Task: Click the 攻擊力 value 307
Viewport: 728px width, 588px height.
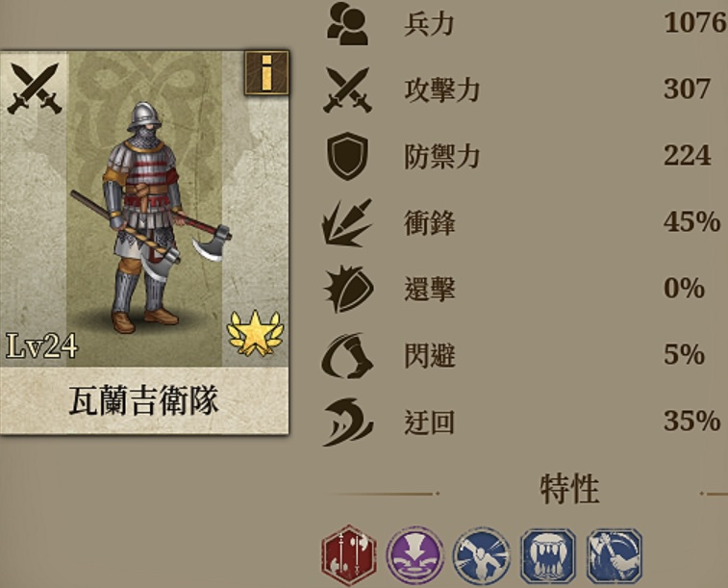Action: click(688, 89)
